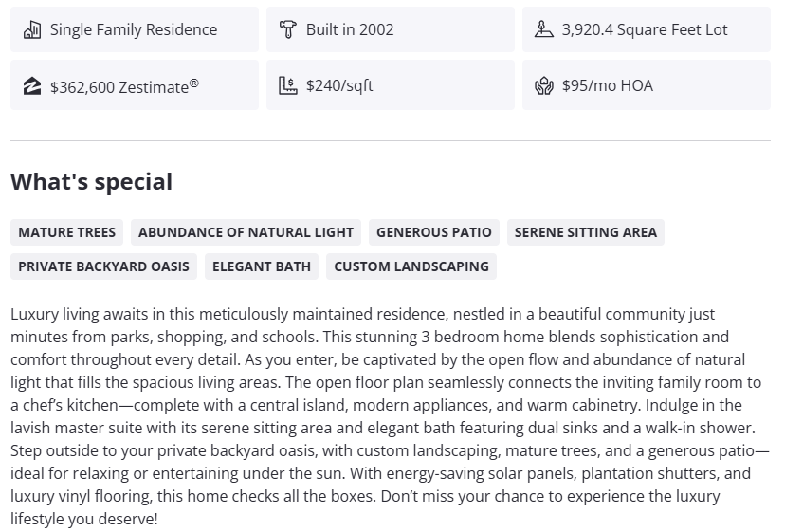Click the $95/mo HOA fact
This screenshot has width=803, height=532.
coord(607,85)
